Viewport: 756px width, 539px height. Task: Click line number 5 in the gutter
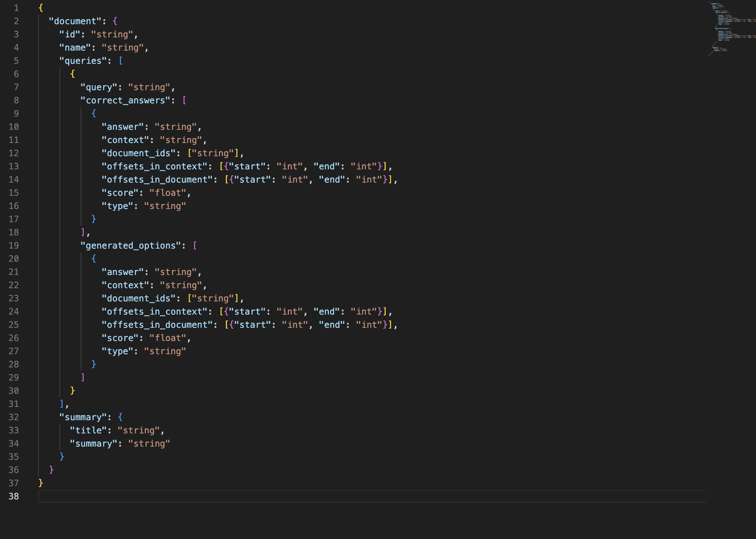16,61
